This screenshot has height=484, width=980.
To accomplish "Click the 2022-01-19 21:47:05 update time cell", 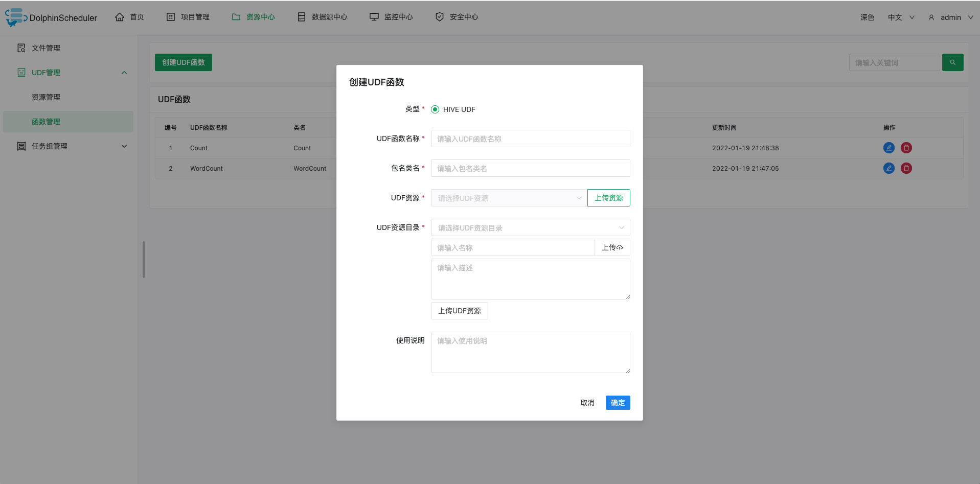I will pyautogui.click(x=745, y=168).
